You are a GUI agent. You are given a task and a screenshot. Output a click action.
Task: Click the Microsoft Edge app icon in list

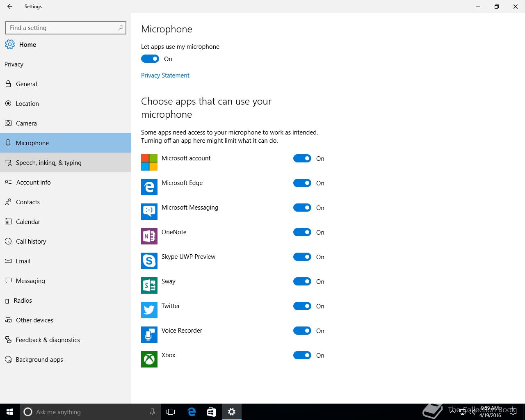click(x=149, y=187)
